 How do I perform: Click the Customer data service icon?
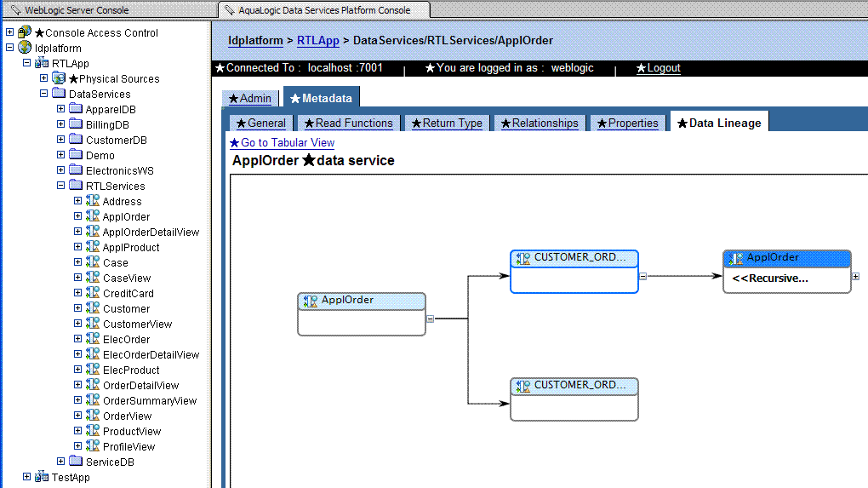point(93,308)
